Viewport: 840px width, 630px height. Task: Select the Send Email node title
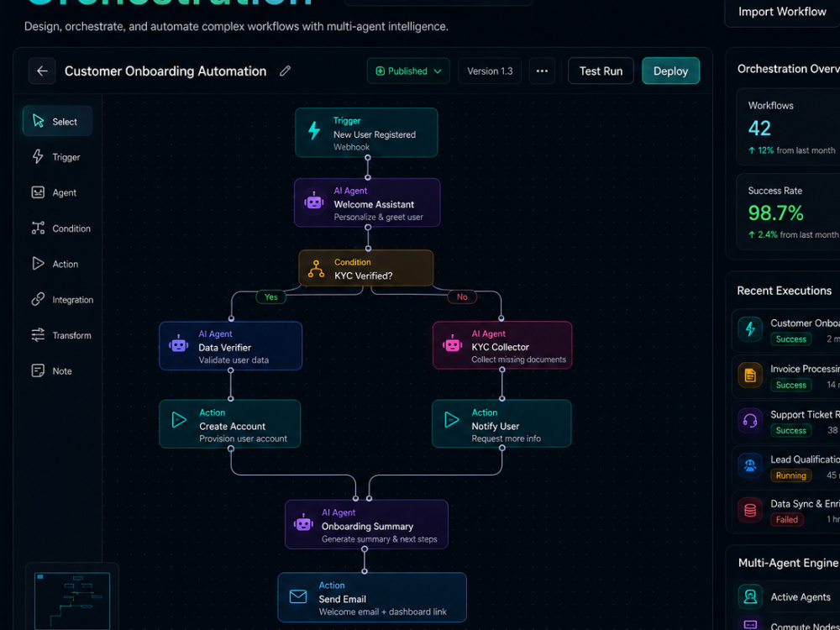[343, 599]
